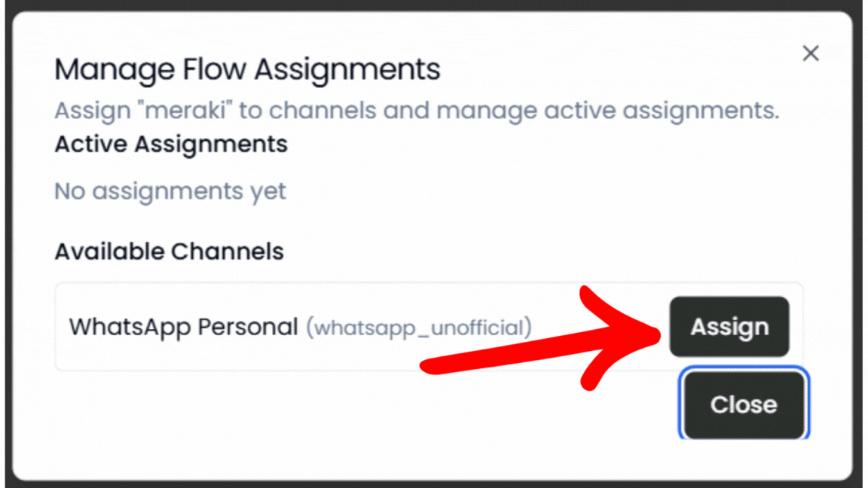Click the word "Assignments" in the dialog title

pyautogui.click(x=347, y=69)
